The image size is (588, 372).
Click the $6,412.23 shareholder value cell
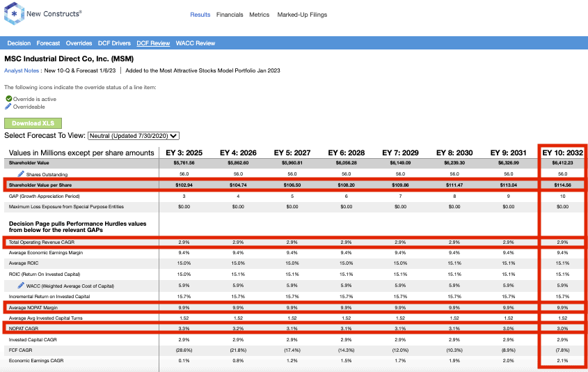(x=562, y=163)
